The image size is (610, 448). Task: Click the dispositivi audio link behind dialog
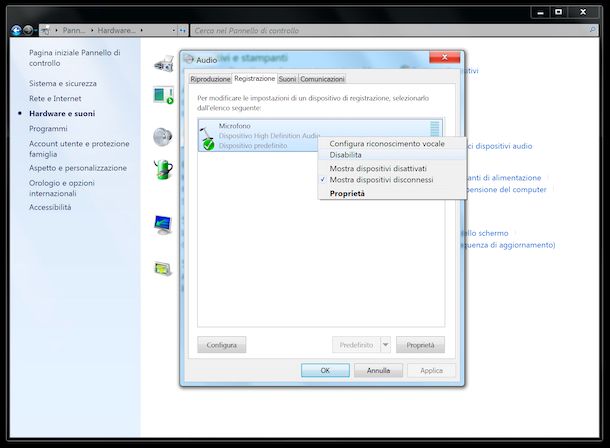pyautogui.click(x=500, y=146)
